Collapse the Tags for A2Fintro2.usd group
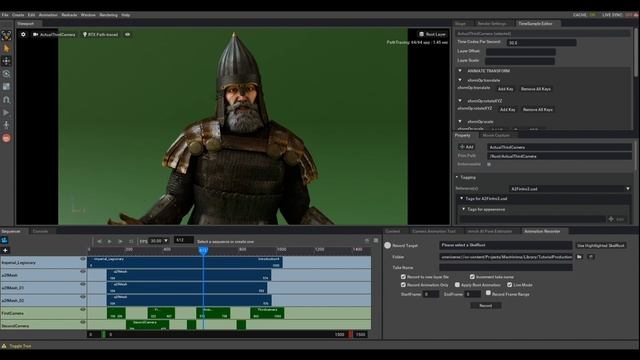Image resolution: width=640 pixels, height=360 pixels. (462, 198)
